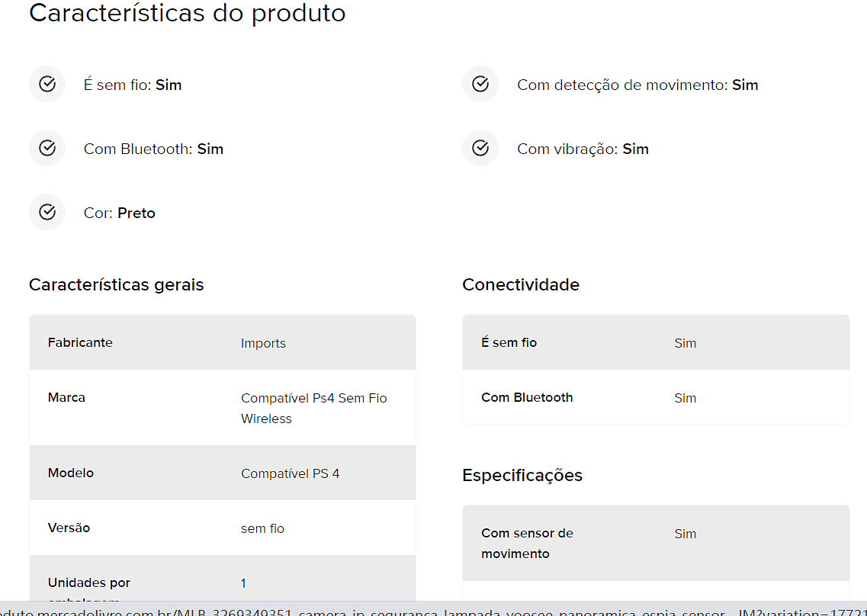Click the Compatível Ps4 Sem Fio Wireless value

314,408
